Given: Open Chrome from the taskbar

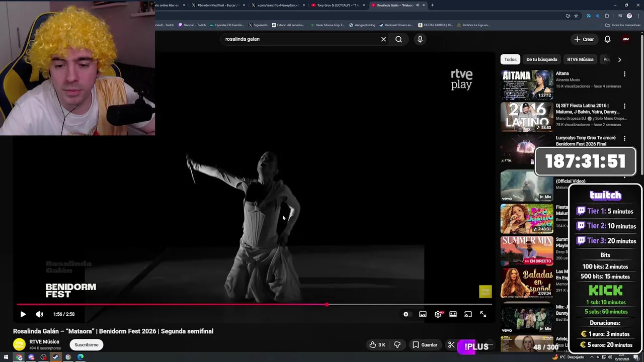Looking at the screenshot, I should point(19,357).
